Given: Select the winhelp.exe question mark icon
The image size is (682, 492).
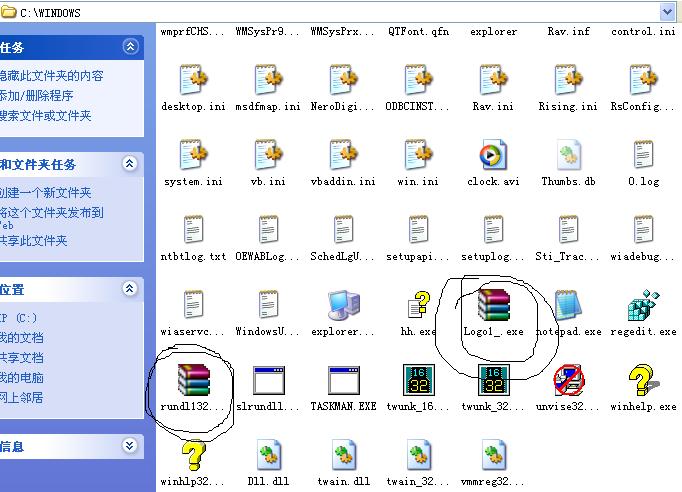Looking at the screenshot, I should click(x=643, y=380).
